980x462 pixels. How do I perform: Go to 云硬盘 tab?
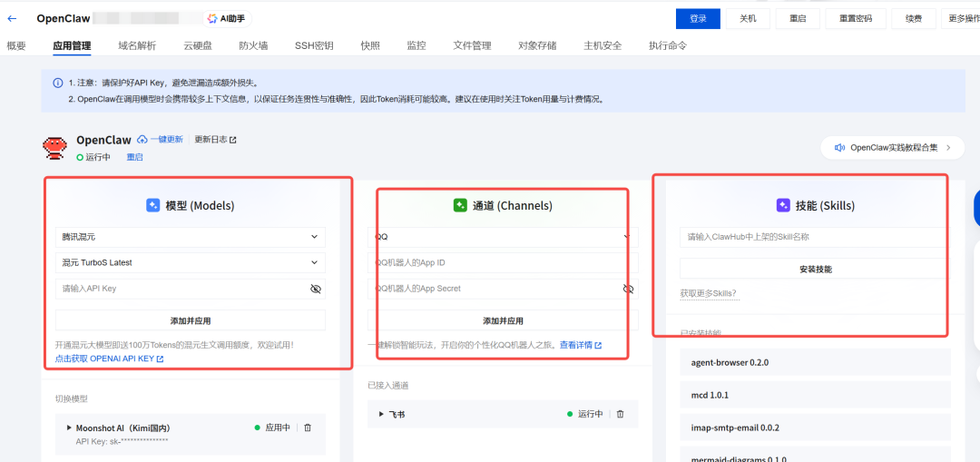(198, 45)
